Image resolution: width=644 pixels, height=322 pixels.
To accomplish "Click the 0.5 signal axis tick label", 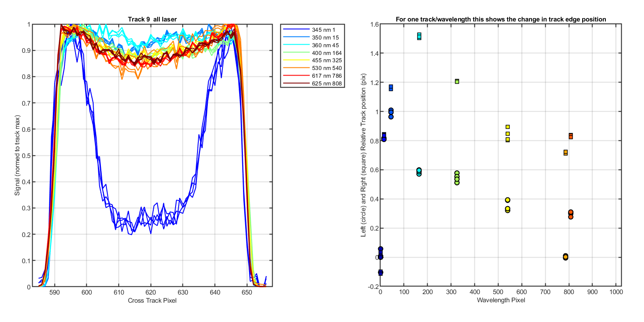I will click(x=26, y=155).
